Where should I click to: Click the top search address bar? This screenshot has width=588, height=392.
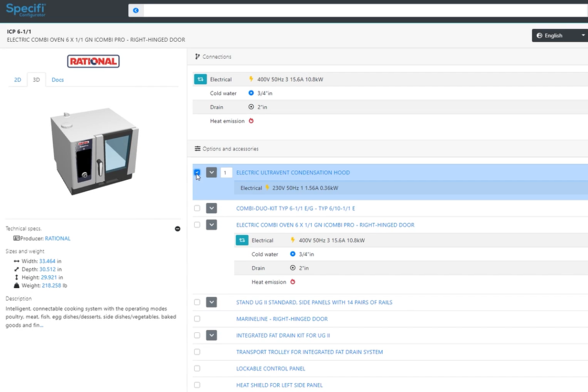tap(365, 10)
